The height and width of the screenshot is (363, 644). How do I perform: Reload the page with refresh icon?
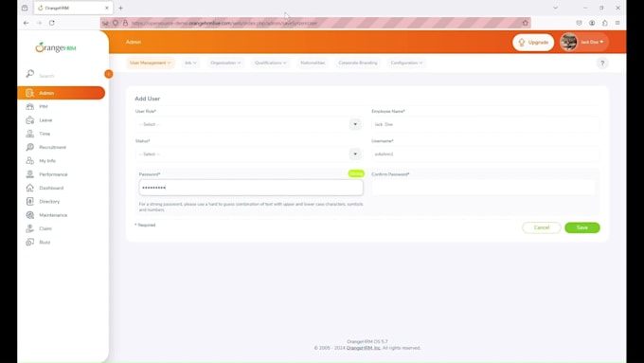point(52,23)
